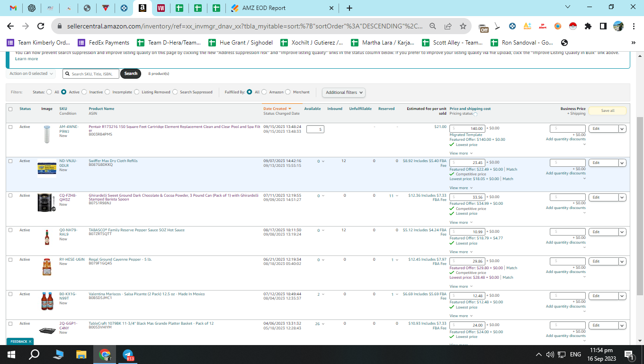Expand View more in the Tabasco row
This screenshot has height=364, width=644.
coord(460,252)
